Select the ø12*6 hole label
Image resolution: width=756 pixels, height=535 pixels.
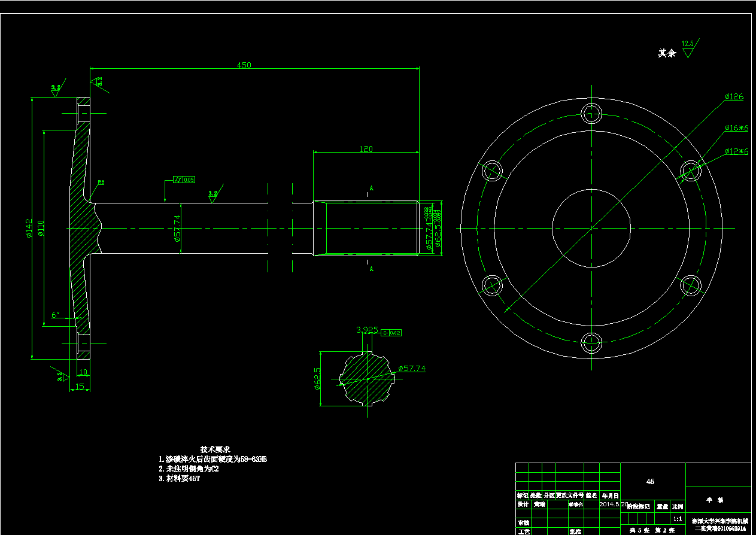(x=736, y=151)
